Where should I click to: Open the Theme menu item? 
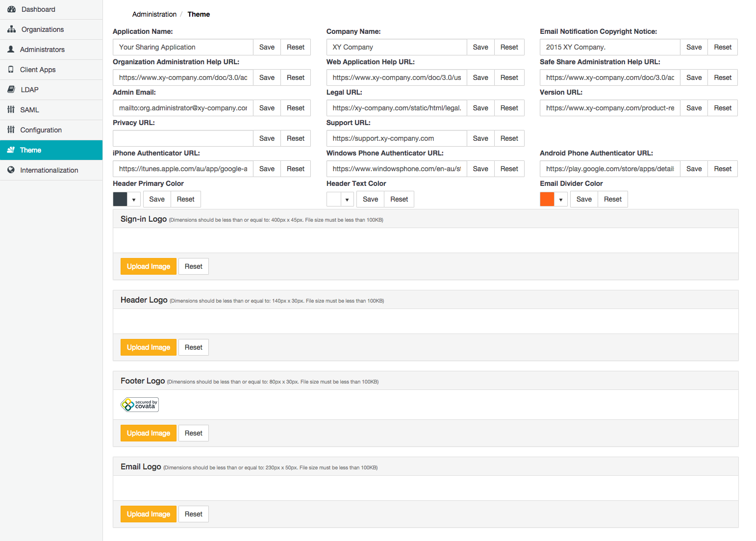point(30,150)
